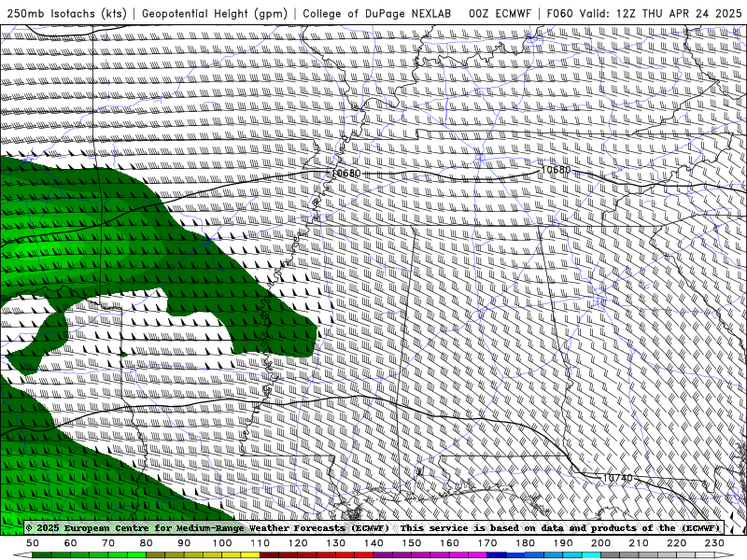
Task: Click the 220 value on the color scale
Action: click(x=676, y=543)
